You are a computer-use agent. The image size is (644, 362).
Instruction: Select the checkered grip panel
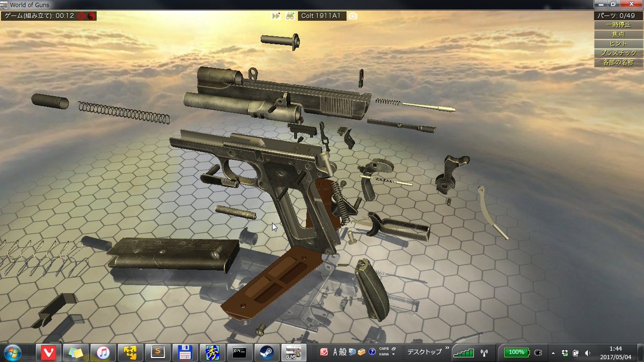click(x=372, y=289)
